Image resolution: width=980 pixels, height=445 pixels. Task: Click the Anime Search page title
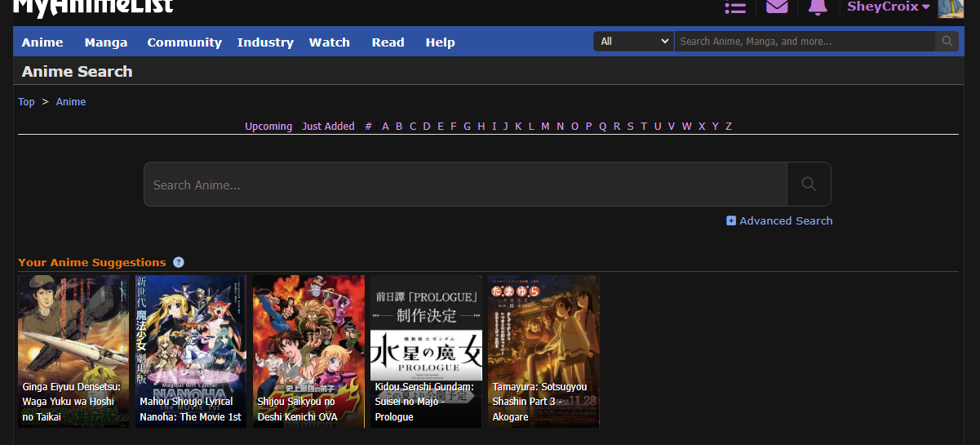(x=78, y=71)
